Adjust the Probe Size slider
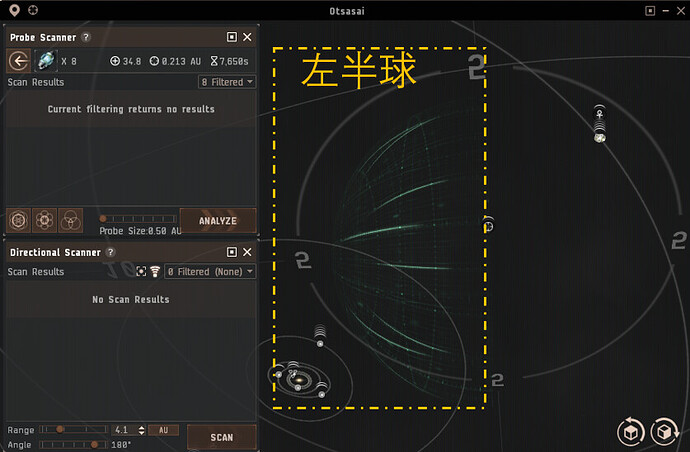Screen dimensions: 690x452 138,219
